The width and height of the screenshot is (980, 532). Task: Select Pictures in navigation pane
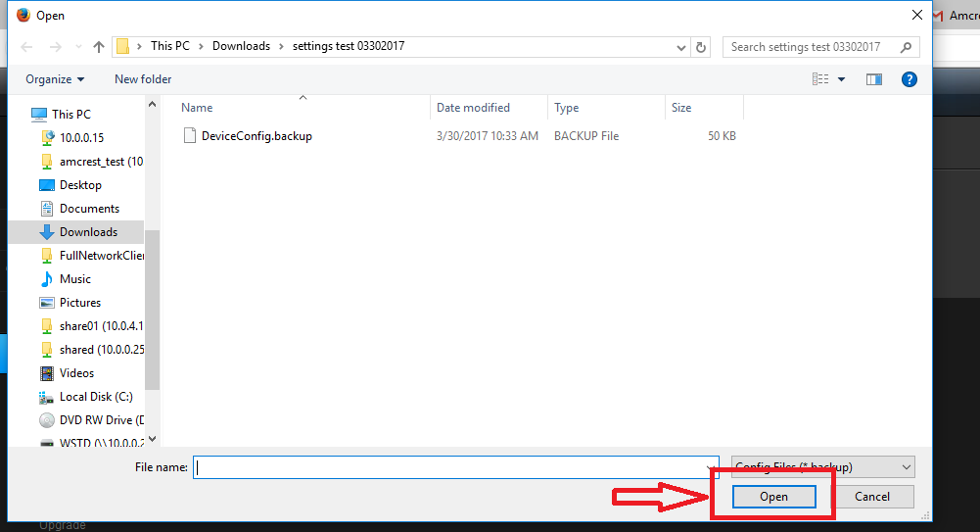pyautogui.click(x=80, y=303)
